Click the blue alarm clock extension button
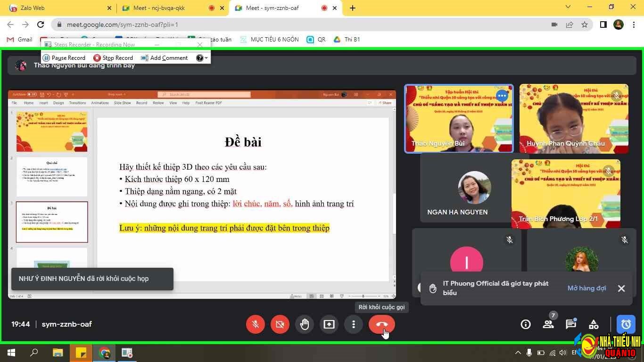 coord(626,324)
